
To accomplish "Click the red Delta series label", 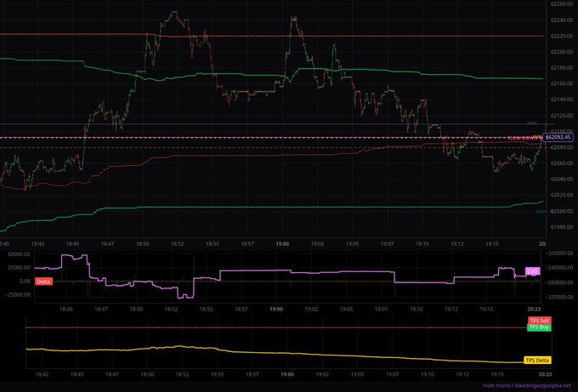I will click(43, 281).
